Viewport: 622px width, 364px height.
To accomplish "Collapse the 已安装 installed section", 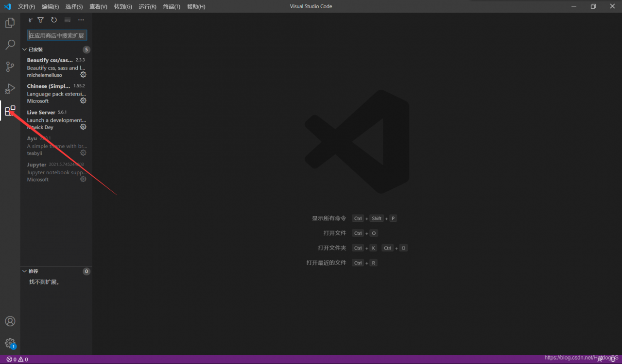I will (x=56, y=50).
